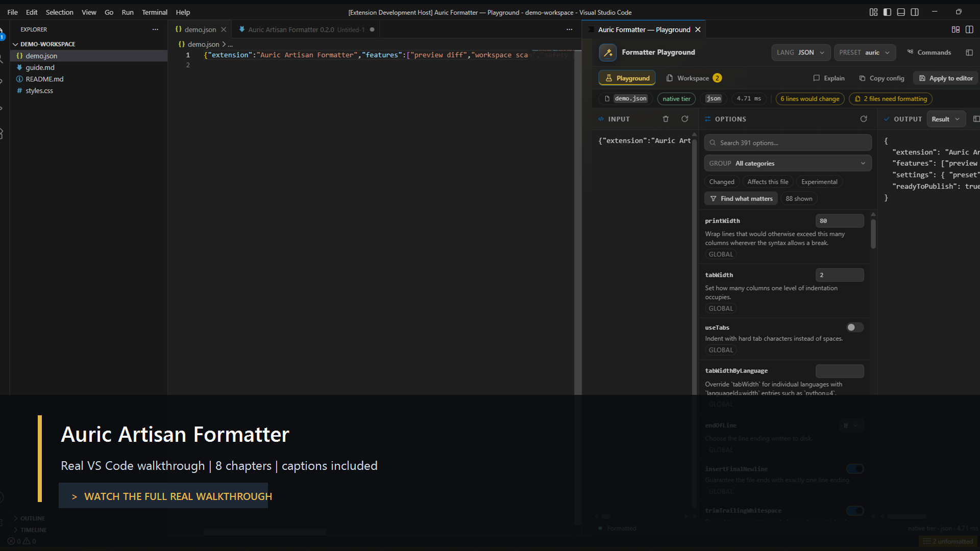Click the Customize Layout icon in title bar
Viewport: 980px width, 551px height.
tap(873, 12)
